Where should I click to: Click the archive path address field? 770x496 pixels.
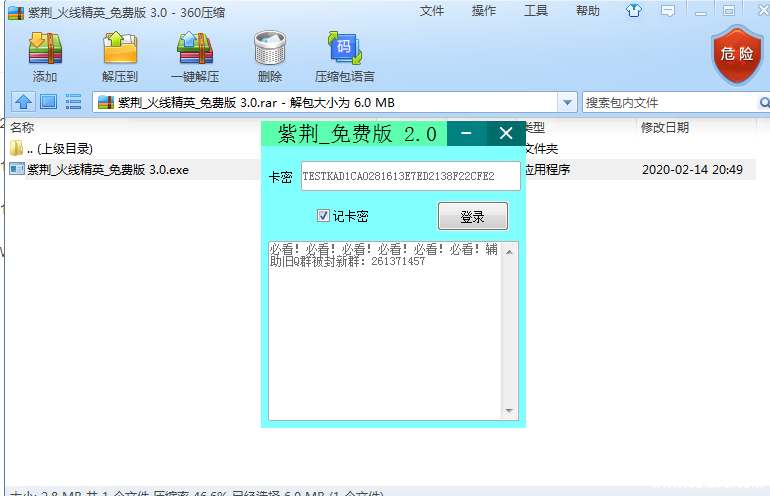(325, 103)
